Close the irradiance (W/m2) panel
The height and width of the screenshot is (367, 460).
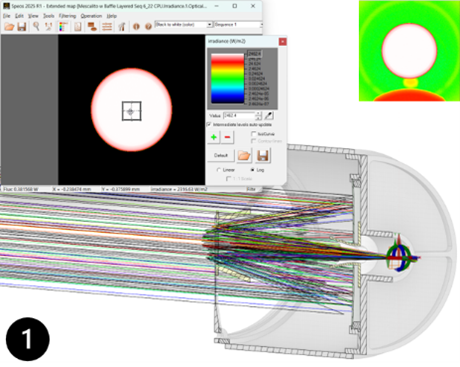tap(282, 41)
